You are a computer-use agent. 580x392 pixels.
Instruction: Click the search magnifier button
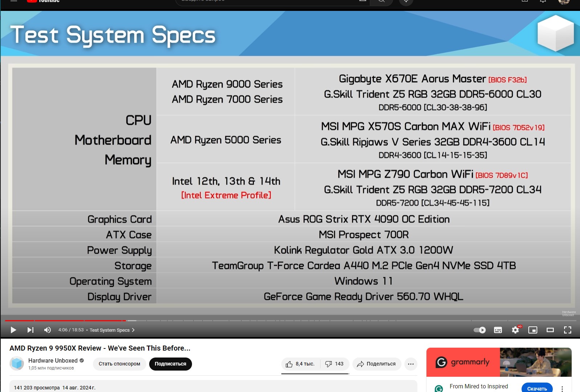(x=381, y=1)
